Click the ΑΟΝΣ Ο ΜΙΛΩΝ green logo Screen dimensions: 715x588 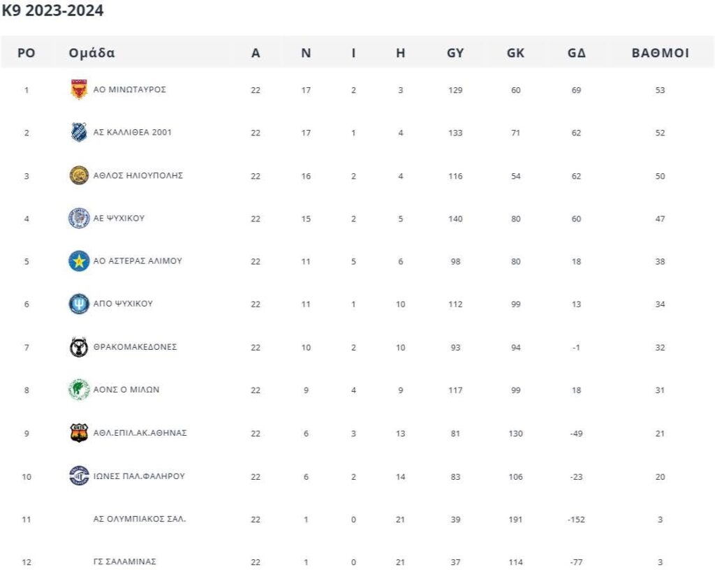79,390
